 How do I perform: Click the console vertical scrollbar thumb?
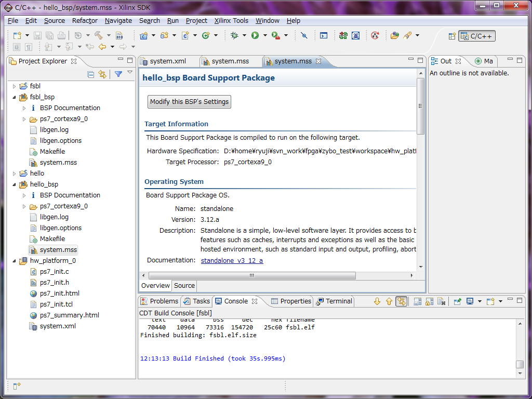pos(520,364)
